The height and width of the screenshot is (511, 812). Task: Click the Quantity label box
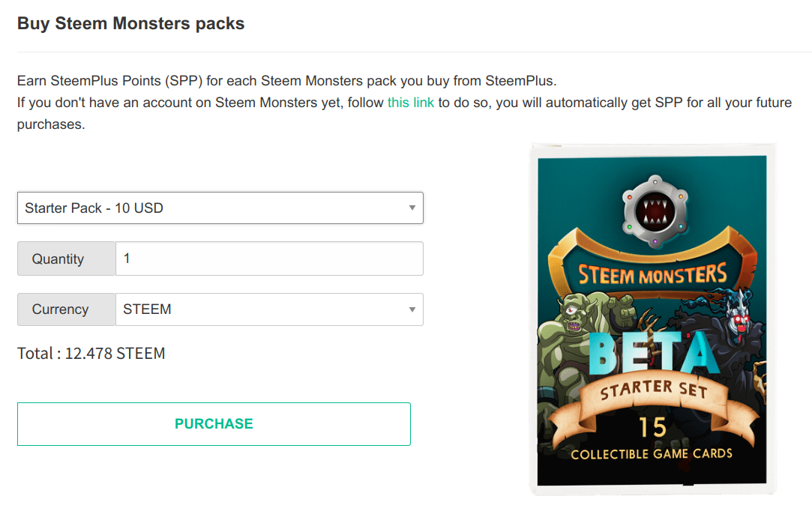tap(66, 258)
